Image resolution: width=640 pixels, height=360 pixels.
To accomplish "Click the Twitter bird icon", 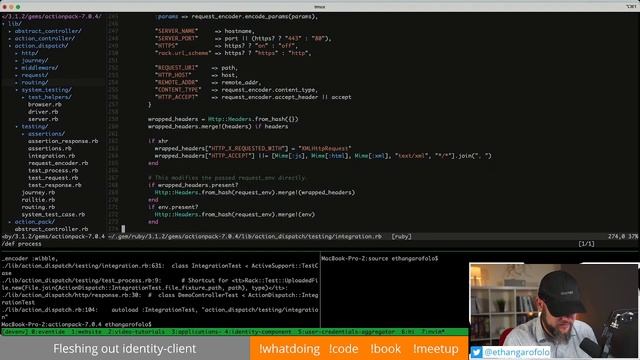I will pyautogui.click(x=476, y=352).
